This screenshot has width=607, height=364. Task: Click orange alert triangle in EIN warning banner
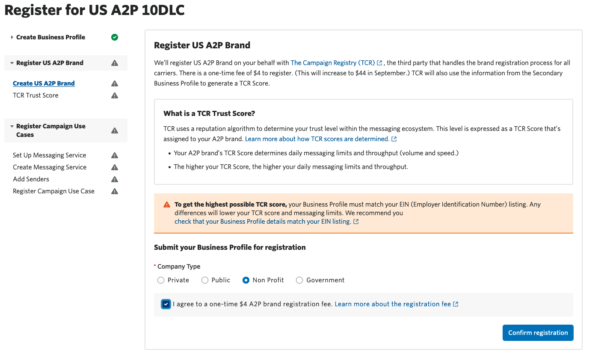click(167, 205)
